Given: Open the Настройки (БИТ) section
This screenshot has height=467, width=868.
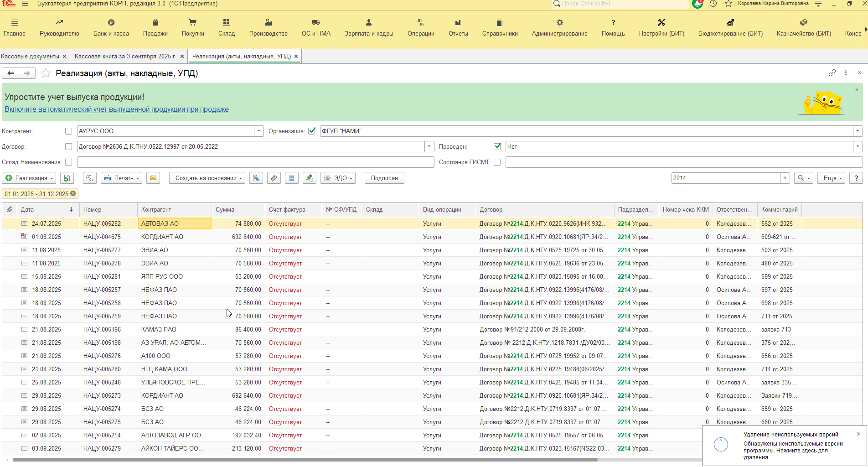Looking at the screenshot, I should 661,28.
